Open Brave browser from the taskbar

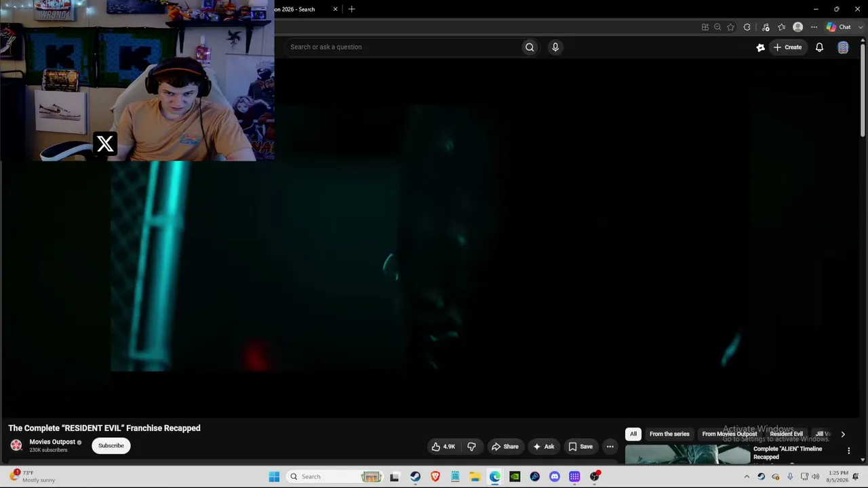pyautogui.click(x=435, y=476)
